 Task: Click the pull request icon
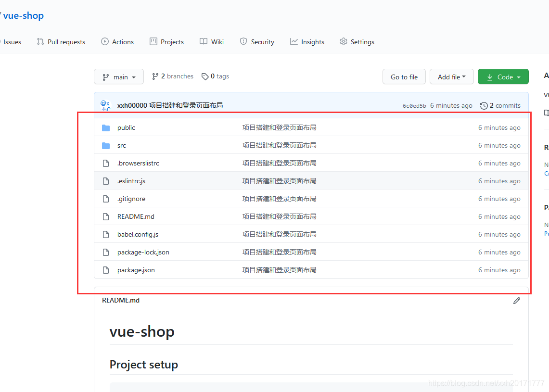pyautogui.click(x=40, y=42)
